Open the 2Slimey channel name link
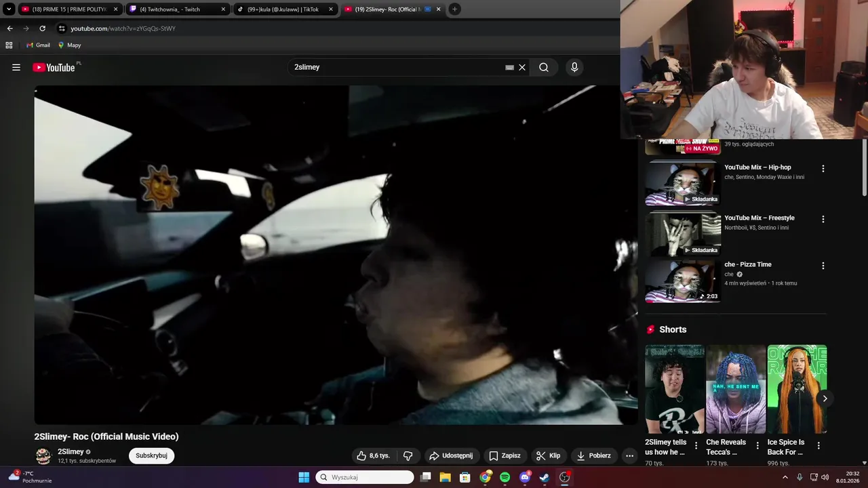 coord(71,451)
